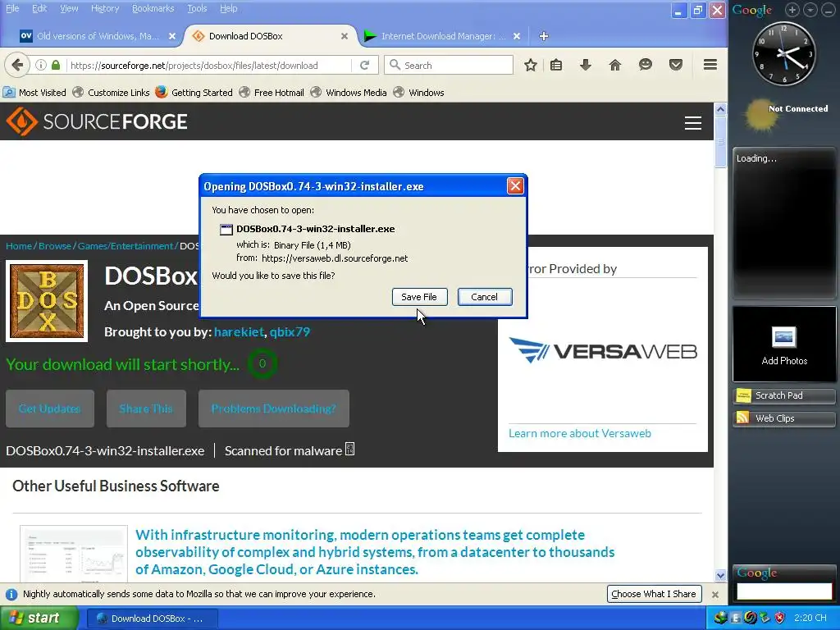Click the Add Photos gadget icon

(783, 337)
